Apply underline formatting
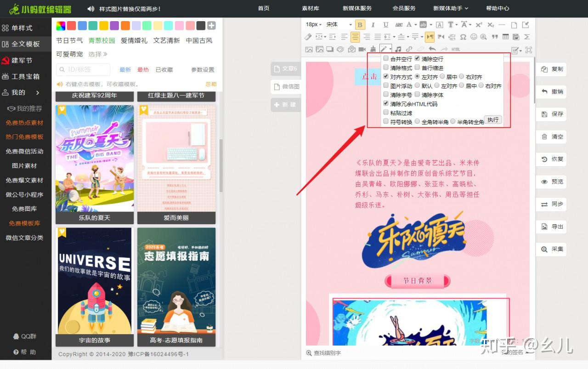This screenshot has height=369, width=588. click(x=386, y=25)
